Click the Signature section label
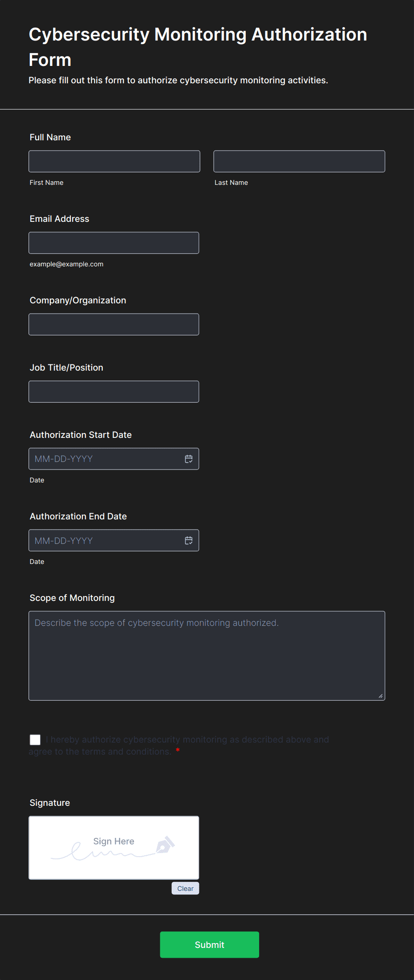Image resolution: width=414 pixels, height=980 pixels. (x=50, y=803)
